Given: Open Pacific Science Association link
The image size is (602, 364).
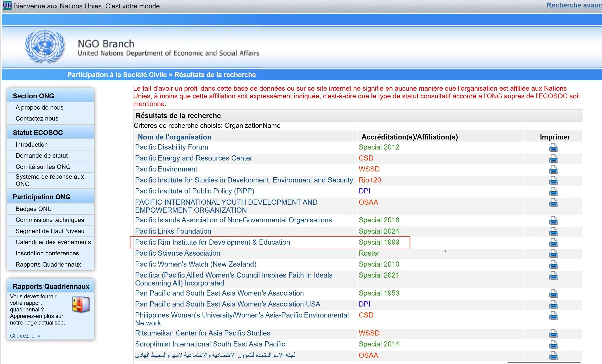Looking at the screenshot, I should point(178,253).
